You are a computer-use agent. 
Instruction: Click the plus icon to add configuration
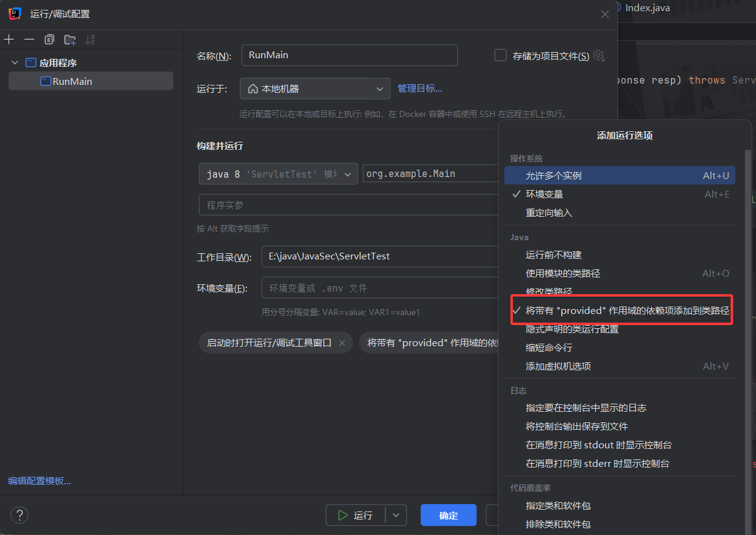9,40
